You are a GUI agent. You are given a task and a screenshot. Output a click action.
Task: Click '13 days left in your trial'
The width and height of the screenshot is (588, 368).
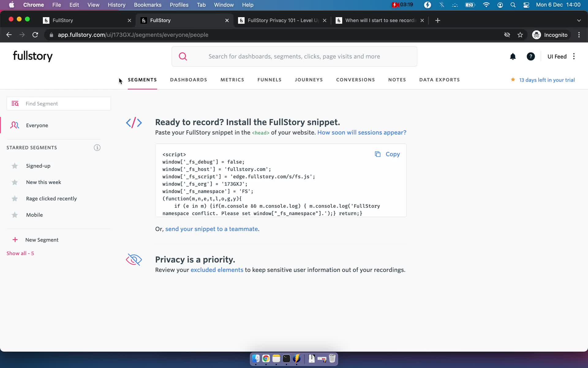pos(547,80)
